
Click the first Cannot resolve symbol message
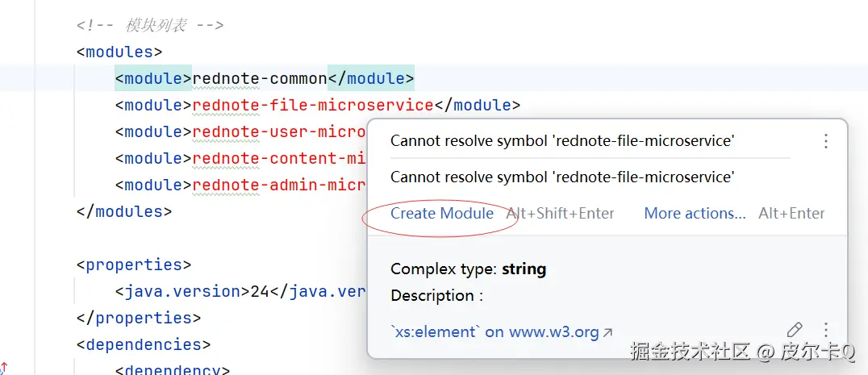(x=562, y=141)
